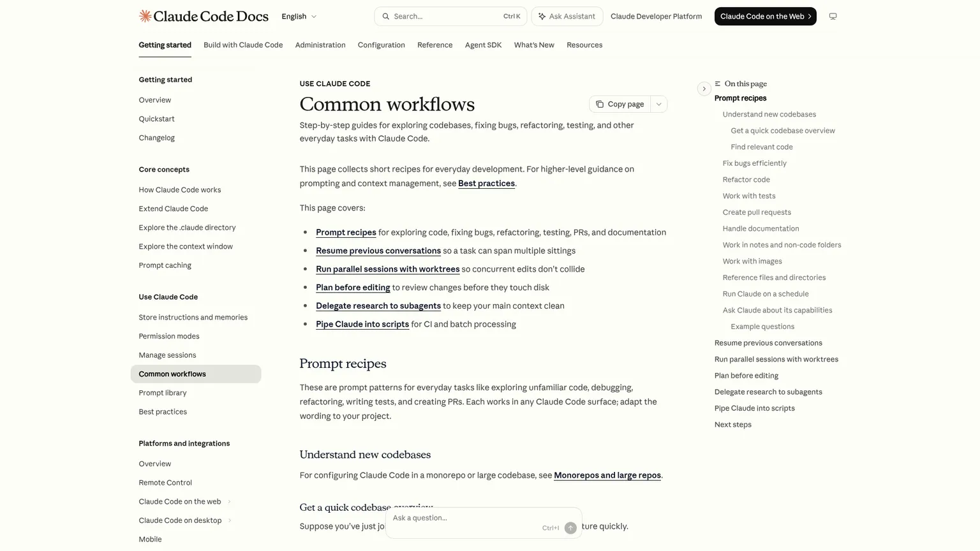Click the Claude Code Docs logo
The image size is (980, 551).
pyautogui.click(x=204, y=17)
